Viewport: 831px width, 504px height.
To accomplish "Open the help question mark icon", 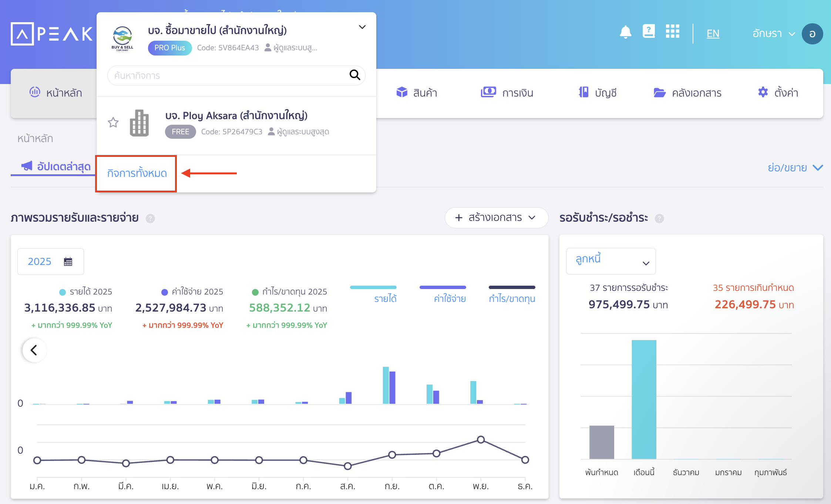I will coord(649,32).
